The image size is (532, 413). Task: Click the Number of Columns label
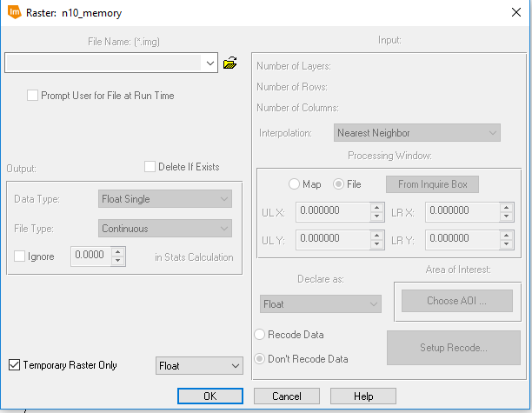pos(297,108)
